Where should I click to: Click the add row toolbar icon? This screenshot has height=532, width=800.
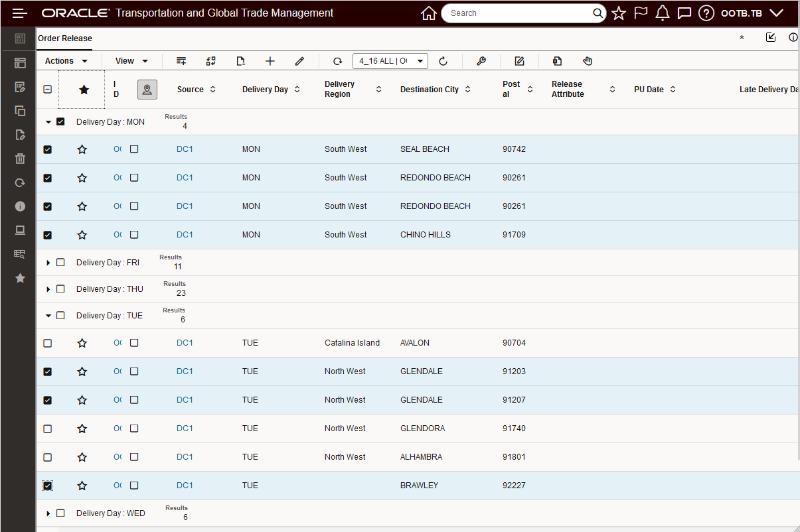181,61
